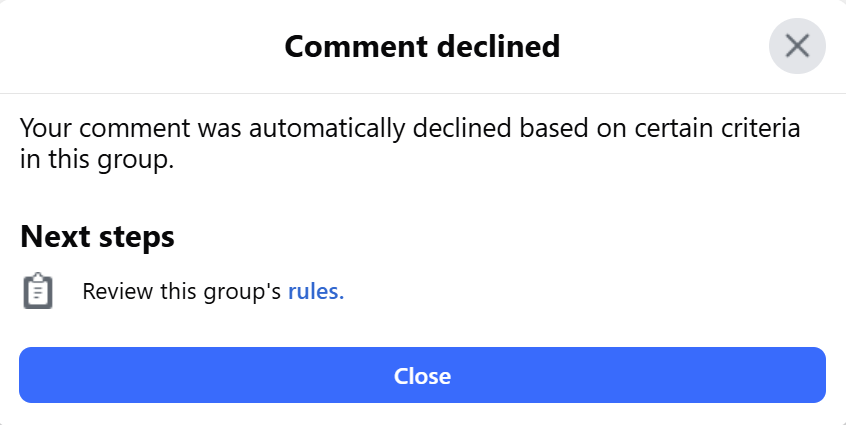Follow the blue "rules." hyperlink
846x425 pixels.
(x=316, y=292)
